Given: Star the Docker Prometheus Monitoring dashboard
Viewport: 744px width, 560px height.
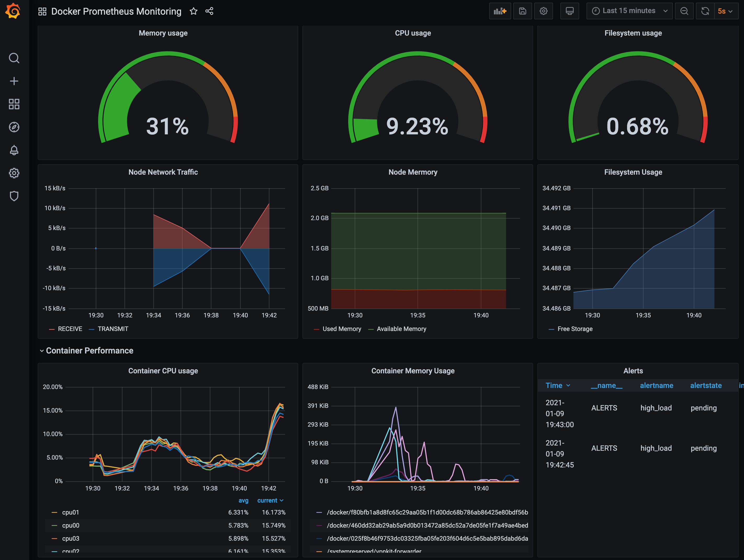Looking at the screenshot, I should (x=193, y=11).
